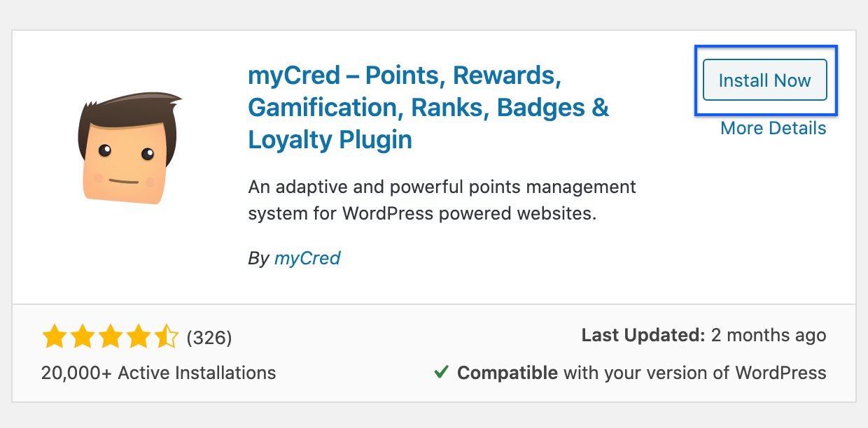The height and width of the screenshot is (428, 868).
Task: Select the second star of the rating row
Action: pyautogui.click(x=84, y=336)
